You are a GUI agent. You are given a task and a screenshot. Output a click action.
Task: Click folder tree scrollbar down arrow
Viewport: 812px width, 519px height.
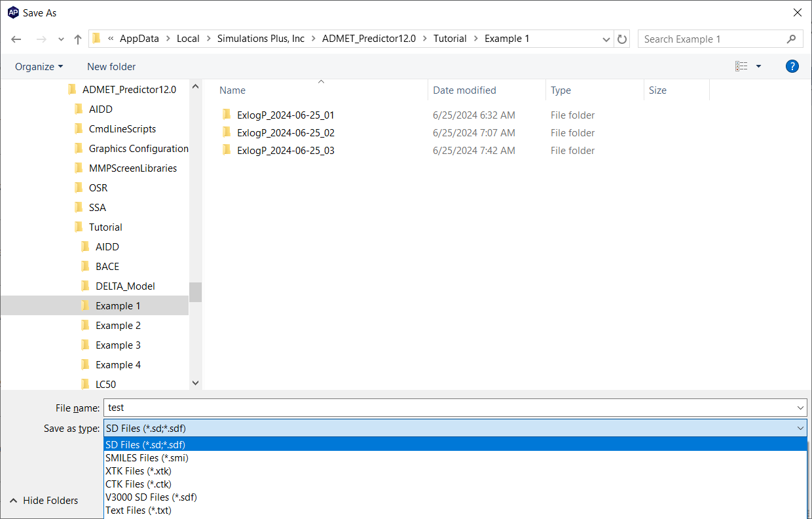(x=195, y=383)
